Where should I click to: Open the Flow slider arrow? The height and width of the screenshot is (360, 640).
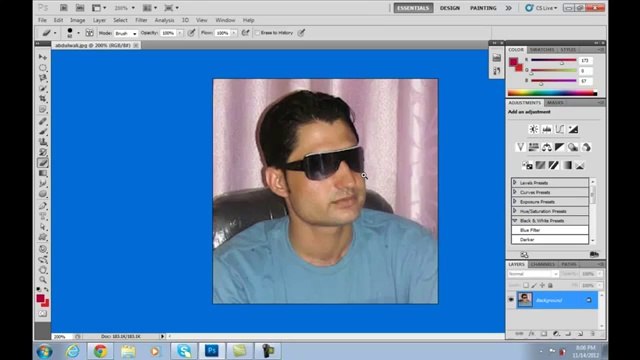234,33
